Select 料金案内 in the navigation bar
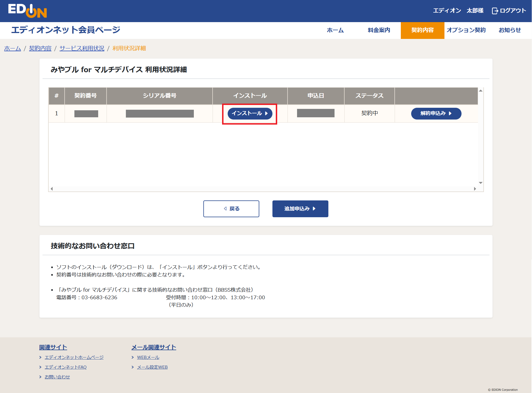532x393 pixels. [378, 30]
